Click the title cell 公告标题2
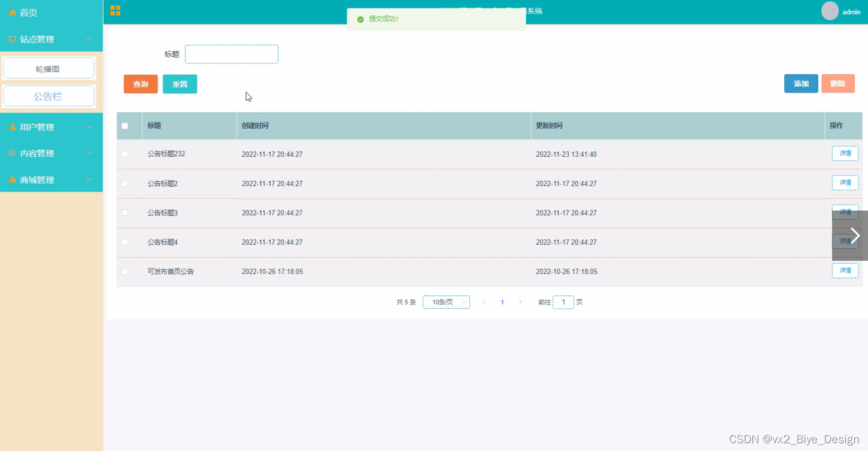Image resolution: width=868 pixels, height=451 pixels. click(x=163, y=184)
